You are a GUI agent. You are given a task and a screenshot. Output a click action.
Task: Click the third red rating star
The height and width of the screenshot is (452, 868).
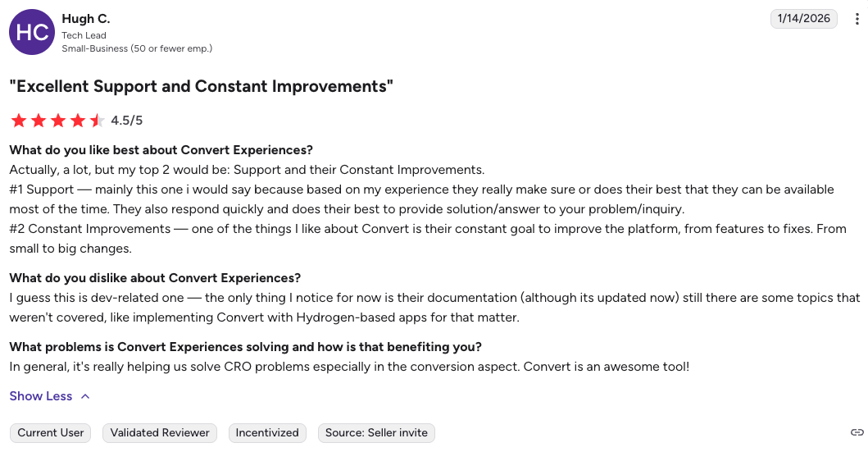click(58, 121)
